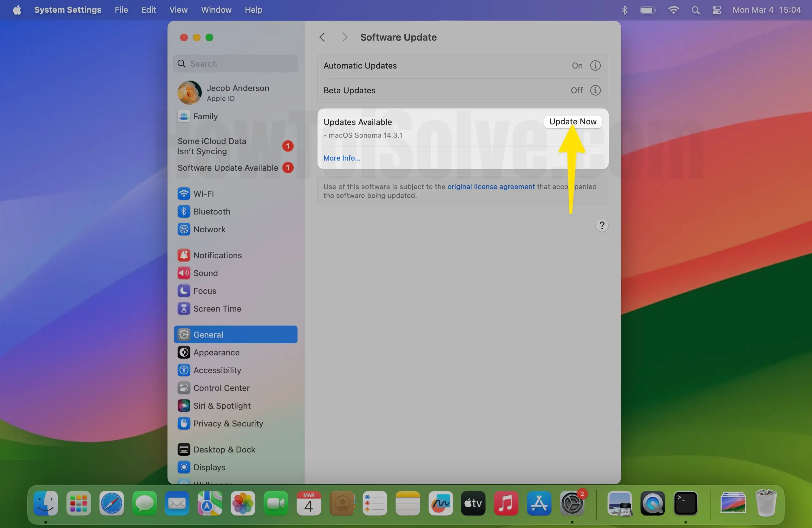Select the Bluetooth settings icon
Image resolution: width=812 pixels, height=528 pixels.
pyautogui.click(x=184, y=211)
